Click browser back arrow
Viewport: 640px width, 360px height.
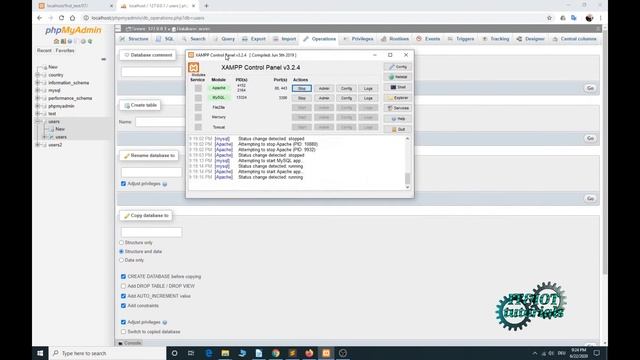tap(40, 18)
